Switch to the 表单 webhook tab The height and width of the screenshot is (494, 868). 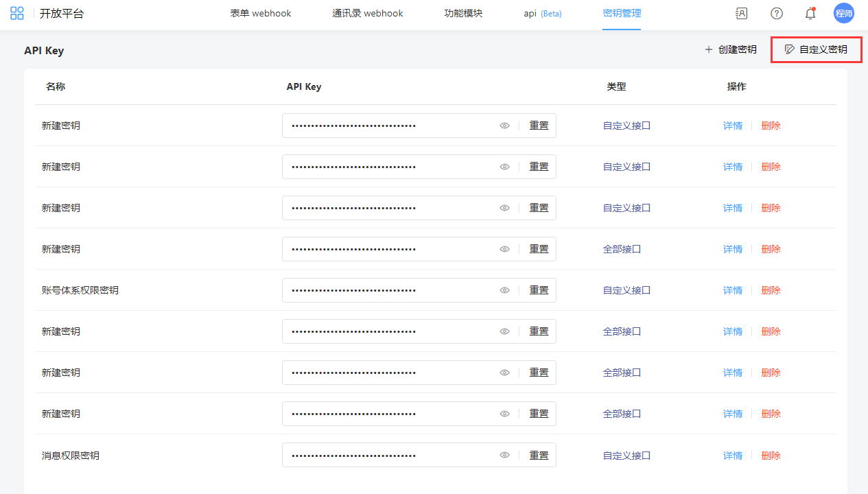click(x=261, y=14)
